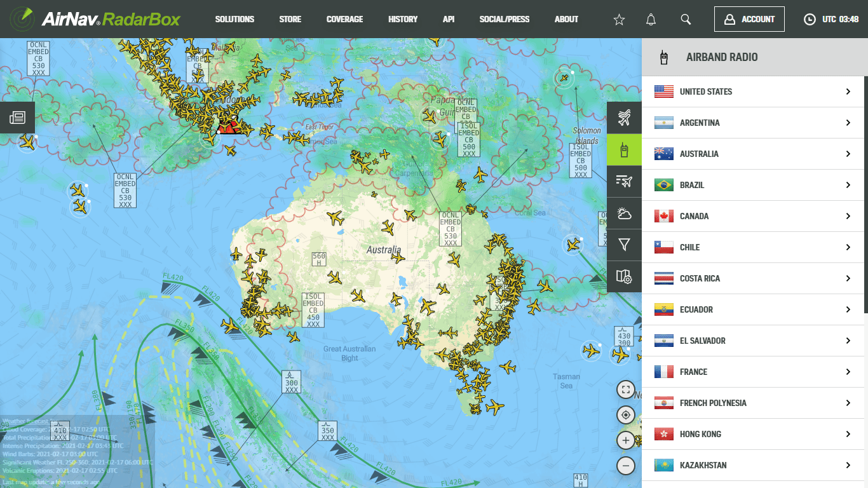
Task: Center map on my location
Action: tap(626, 415)
